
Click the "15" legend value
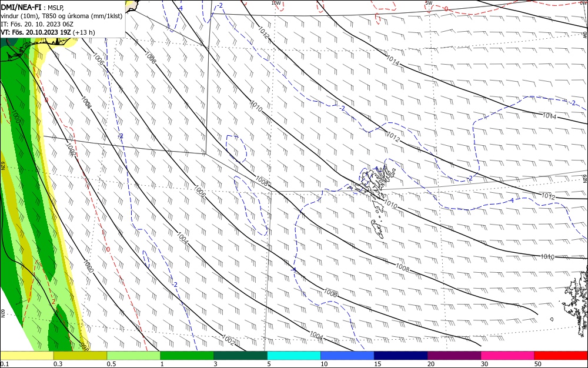tap(377, 364)
